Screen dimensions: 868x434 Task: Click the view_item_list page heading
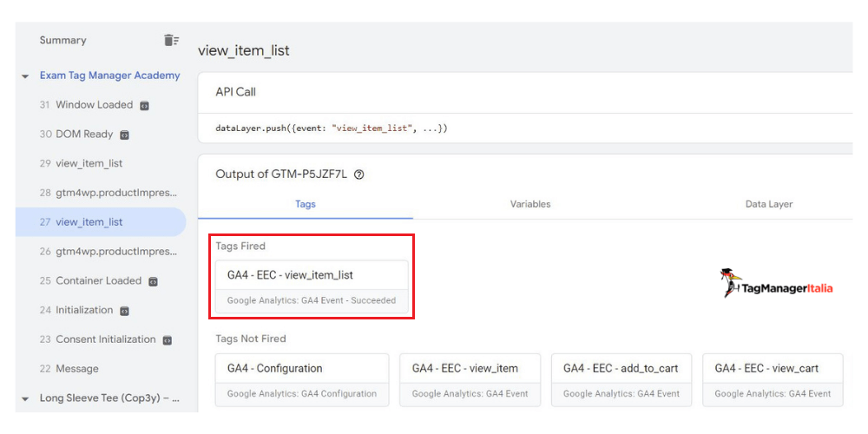point(244,51)
